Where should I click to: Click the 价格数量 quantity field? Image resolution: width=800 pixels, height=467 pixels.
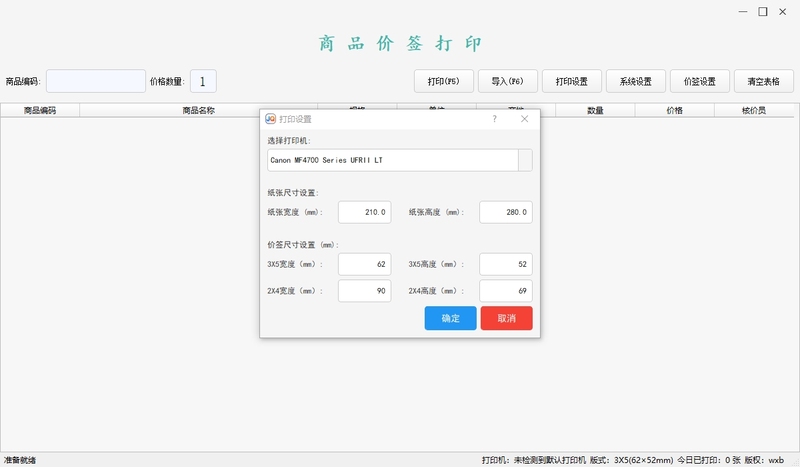(x=203, y=81)
